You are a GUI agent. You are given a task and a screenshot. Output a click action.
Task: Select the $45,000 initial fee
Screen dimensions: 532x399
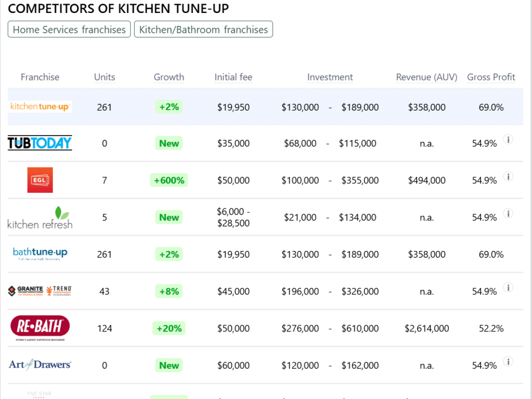(x=233, y=291)
